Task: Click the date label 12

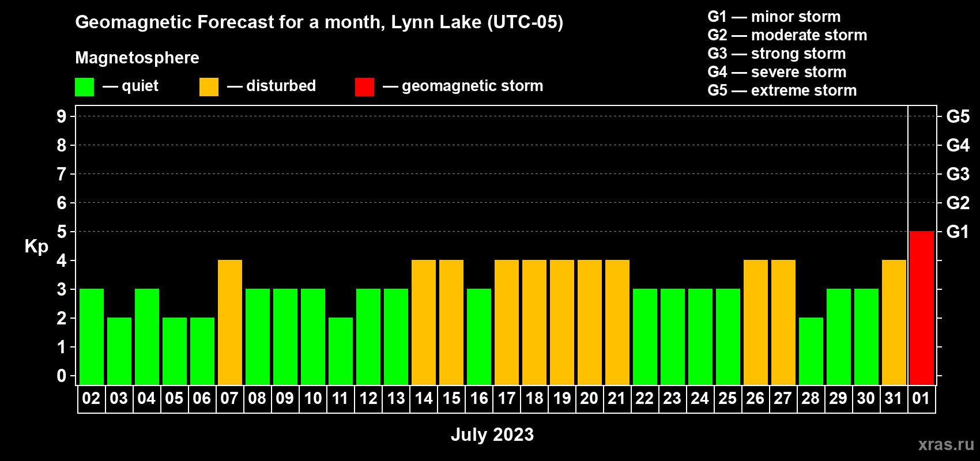Action: [x=368, y=399]
